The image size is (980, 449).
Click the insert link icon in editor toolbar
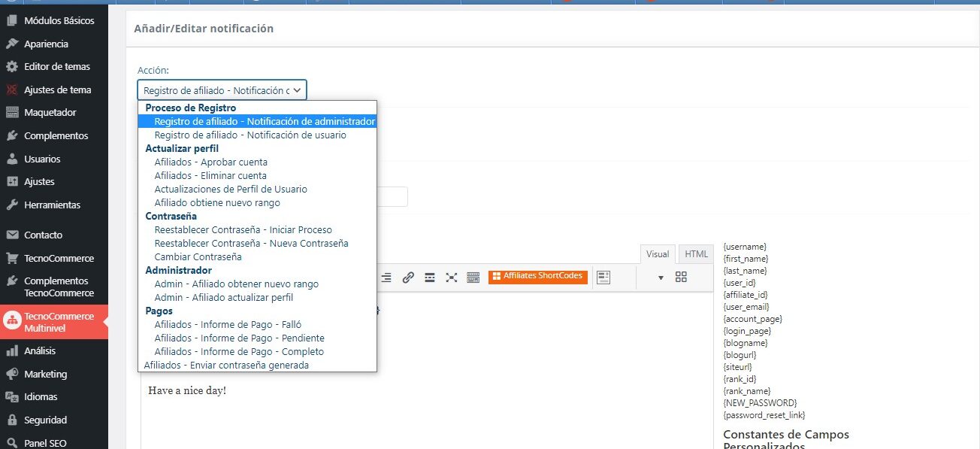coord(408,278)
